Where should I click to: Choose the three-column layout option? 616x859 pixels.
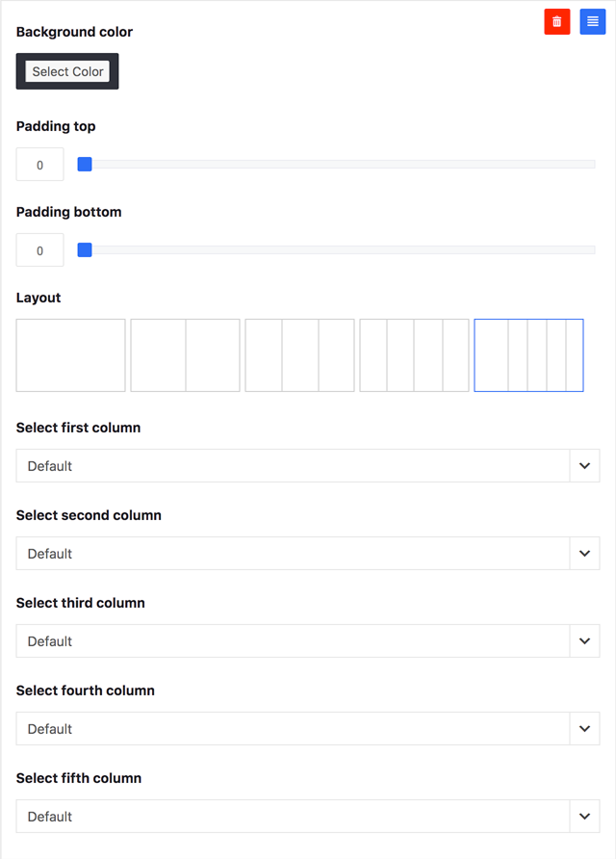pos(299,355)
